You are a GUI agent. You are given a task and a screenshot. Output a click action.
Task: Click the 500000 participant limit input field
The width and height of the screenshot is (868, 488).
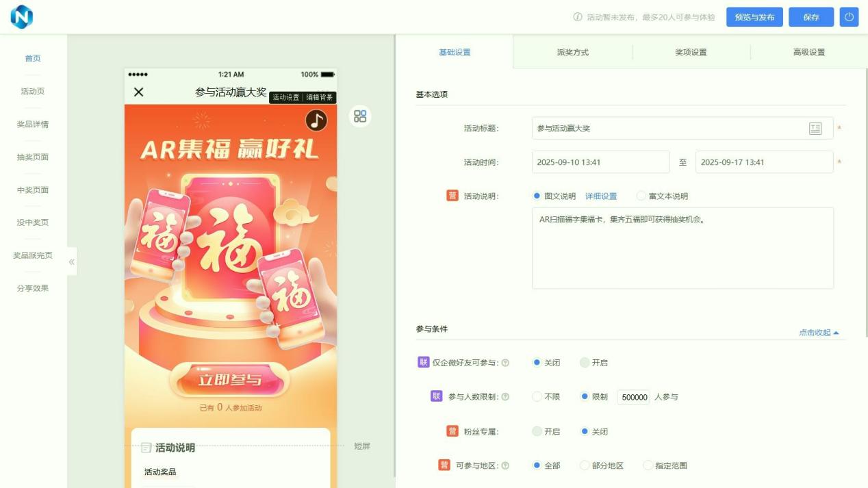[x=633, y=397]
